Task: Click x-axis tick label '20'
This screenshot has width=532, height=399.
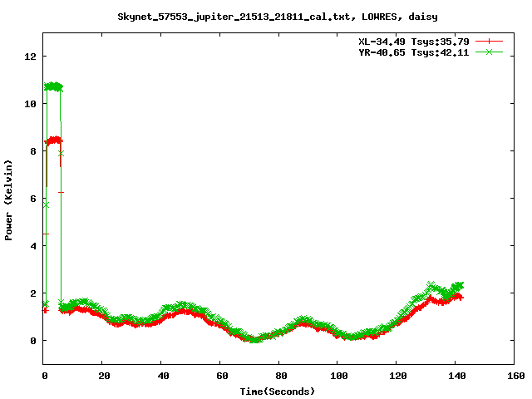Action: 104,376
